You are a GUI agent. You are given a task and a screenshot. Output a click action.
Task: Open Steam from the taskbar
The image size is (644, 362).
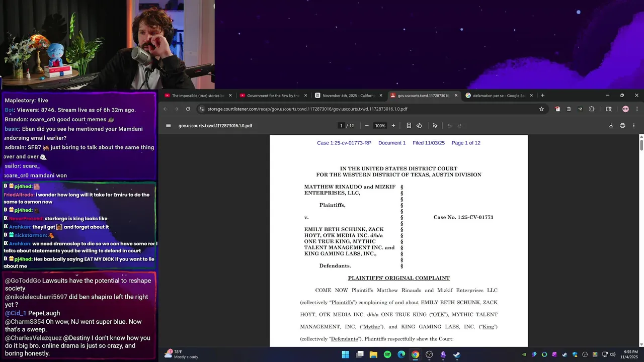[457, 354]
